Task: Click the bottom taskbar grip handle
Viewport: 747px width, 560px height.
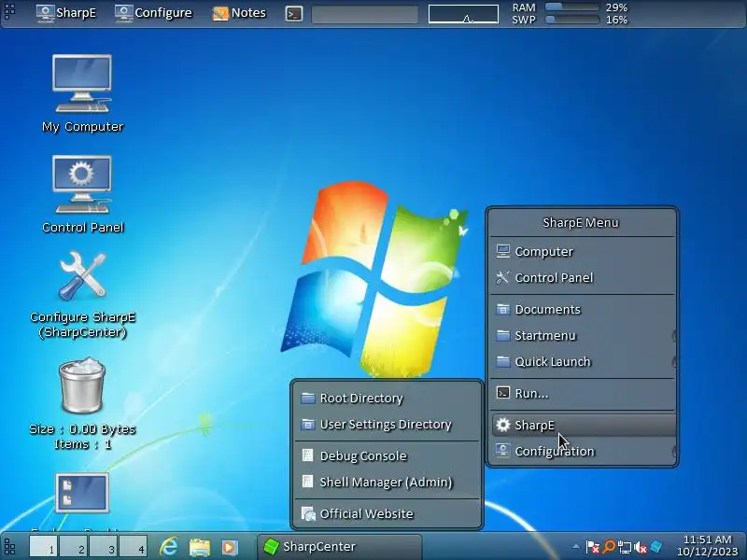Action: (x=9, y=547)
